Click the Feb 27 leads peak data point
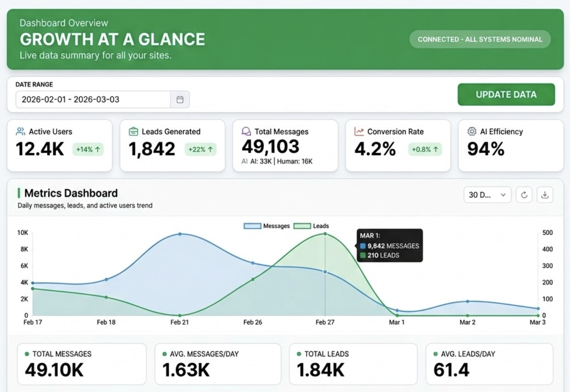The width and height of the screenshot is (570, 392). tap(325, 234)
